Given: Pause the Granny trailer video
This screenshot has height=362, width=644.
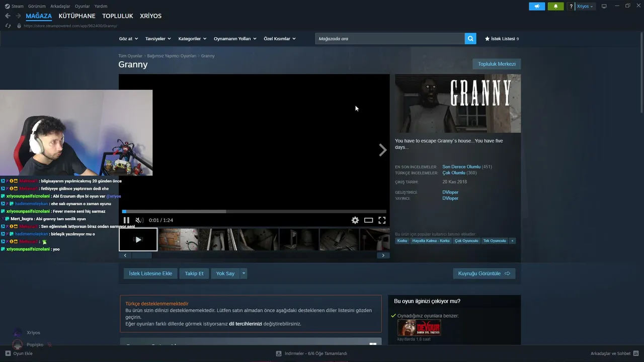Looking at the screenshot, I should click(x=126, y=220).
